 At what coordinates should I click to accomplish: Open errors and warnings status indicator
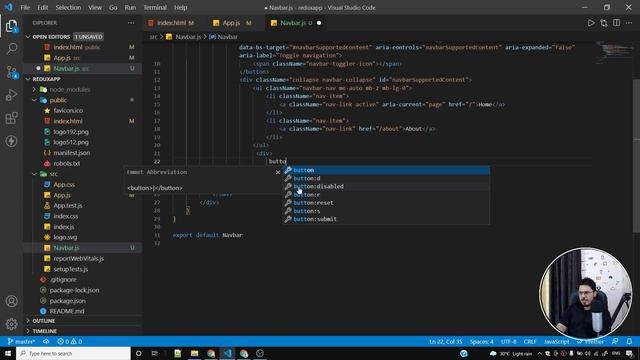pos(70,341)
